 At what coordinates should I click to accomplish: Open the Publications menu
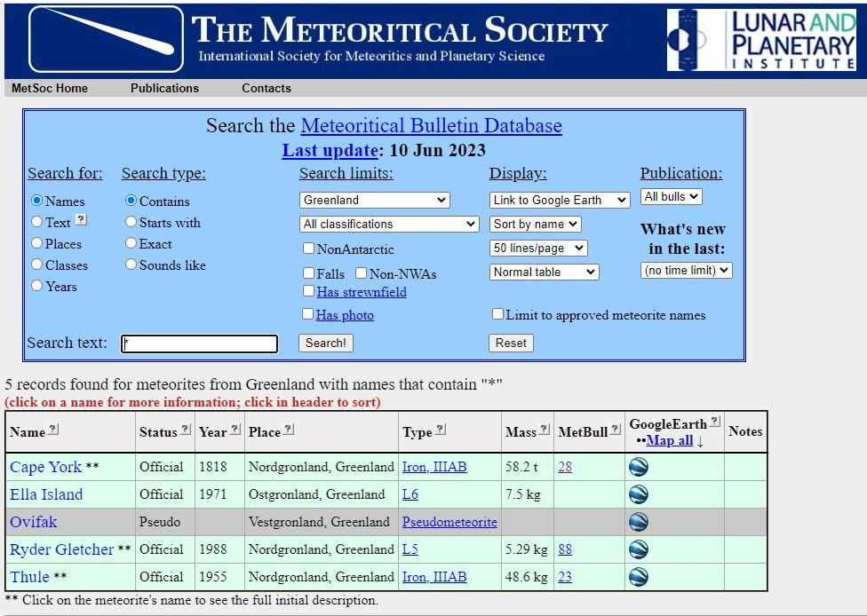point(164,88)
